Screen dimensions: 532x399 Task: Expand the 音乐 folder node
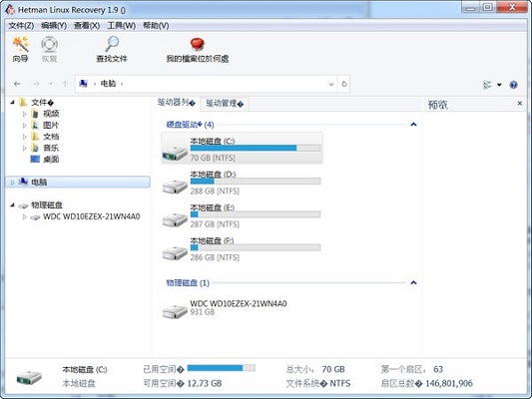(24, 149)
